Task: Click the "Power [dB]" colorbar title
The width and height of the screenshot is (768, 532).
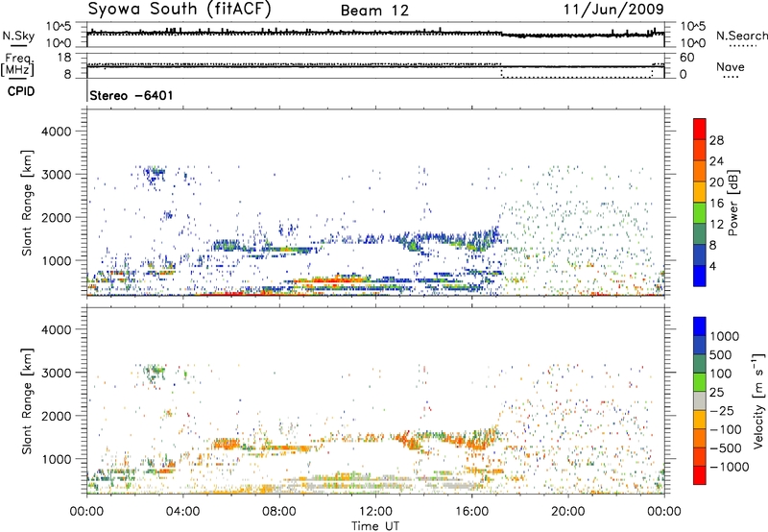Action: pos(732,203)
